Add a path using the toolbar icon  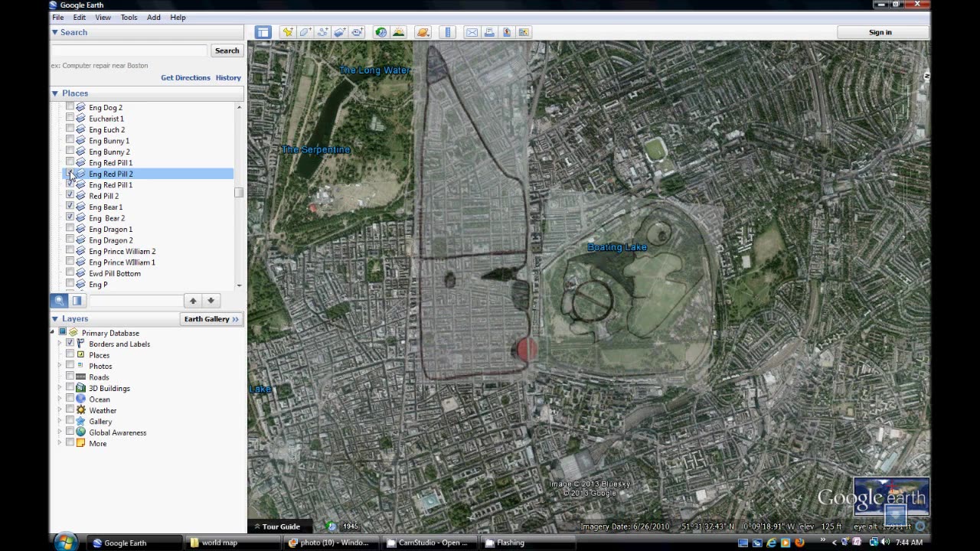(322, 32)
